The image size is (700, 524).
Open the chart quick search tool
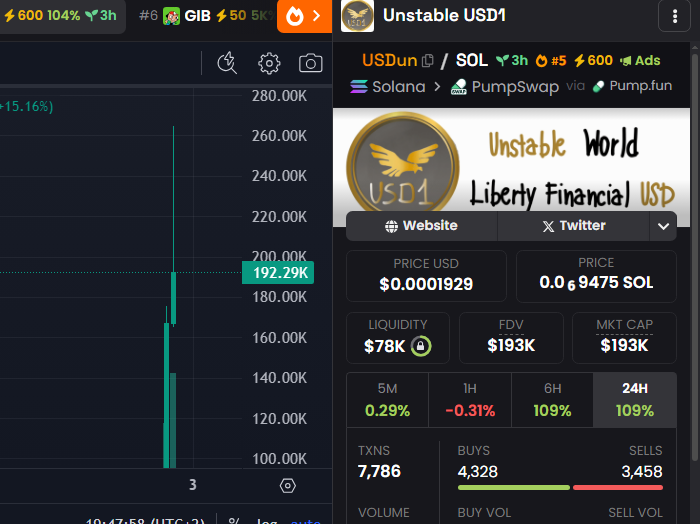coord(227,63)
